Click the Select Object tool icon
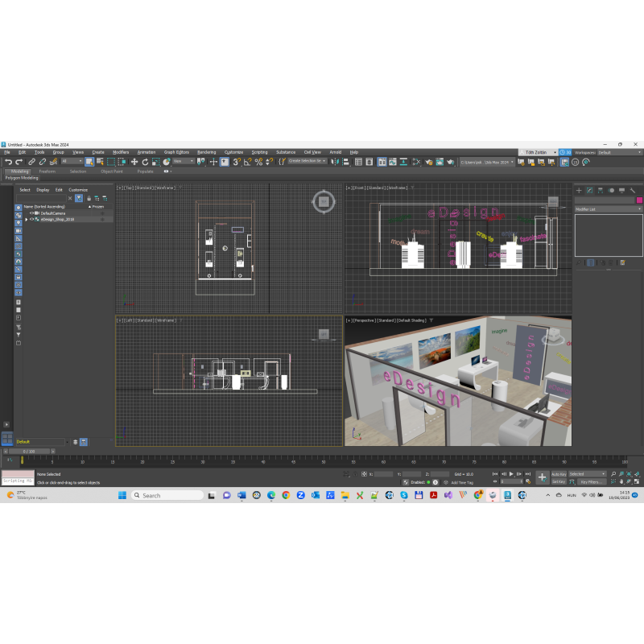This screenshot has width=644, height=644. tap(89, 162)
